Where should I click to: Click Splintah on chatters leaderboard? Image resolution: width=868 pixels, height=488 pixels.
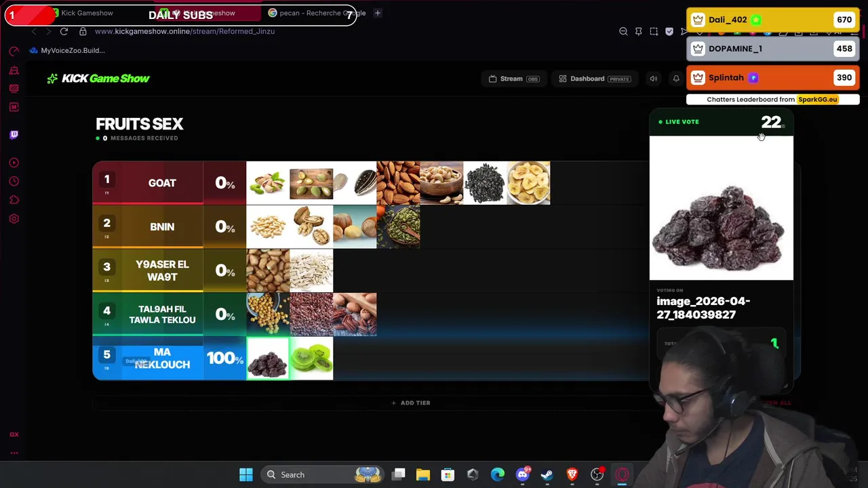773,77
